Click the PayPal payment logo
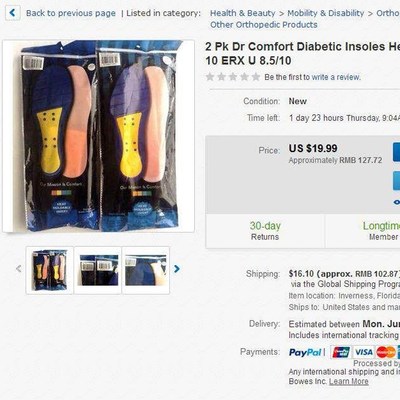Viewport: 400px width, 400px height. point(305,352)
